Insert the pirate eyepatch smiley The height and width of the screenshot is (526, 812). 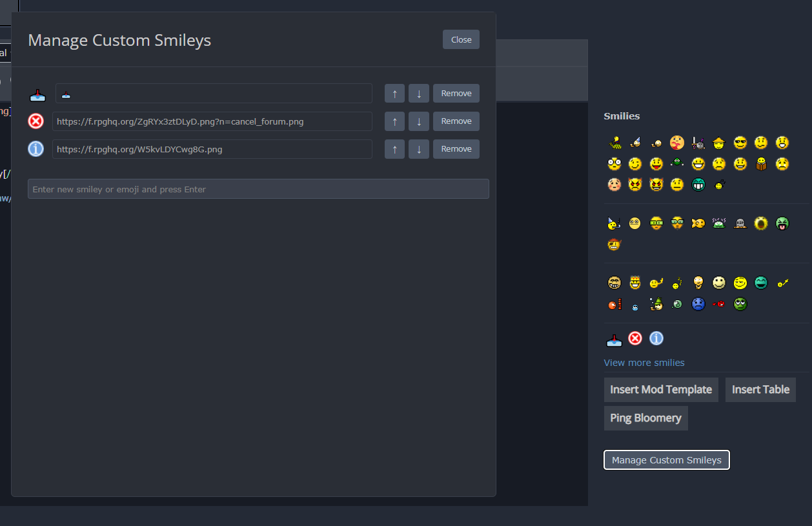coord(614,245)
